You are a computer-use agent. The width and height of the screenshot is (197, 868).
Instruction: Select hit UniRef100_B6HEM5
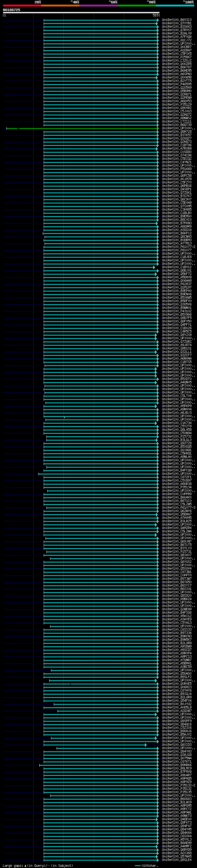(177, 71)
